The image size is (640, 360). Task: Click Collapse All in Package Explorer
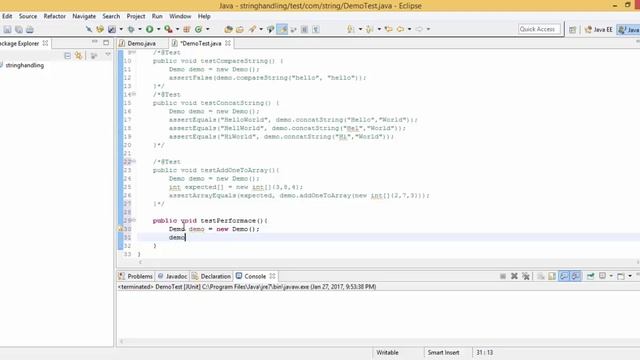point(68,56)
